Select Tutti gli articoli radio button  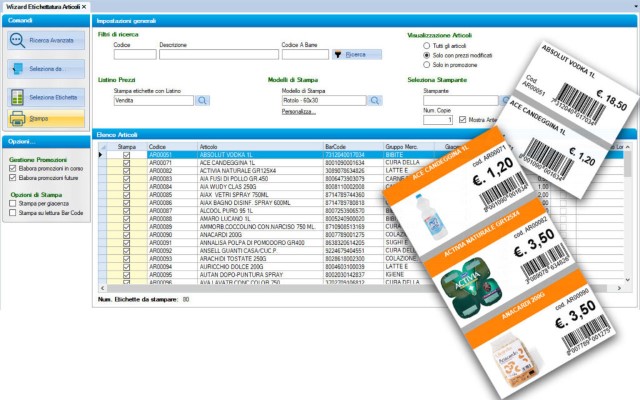[x=428, y=45]
